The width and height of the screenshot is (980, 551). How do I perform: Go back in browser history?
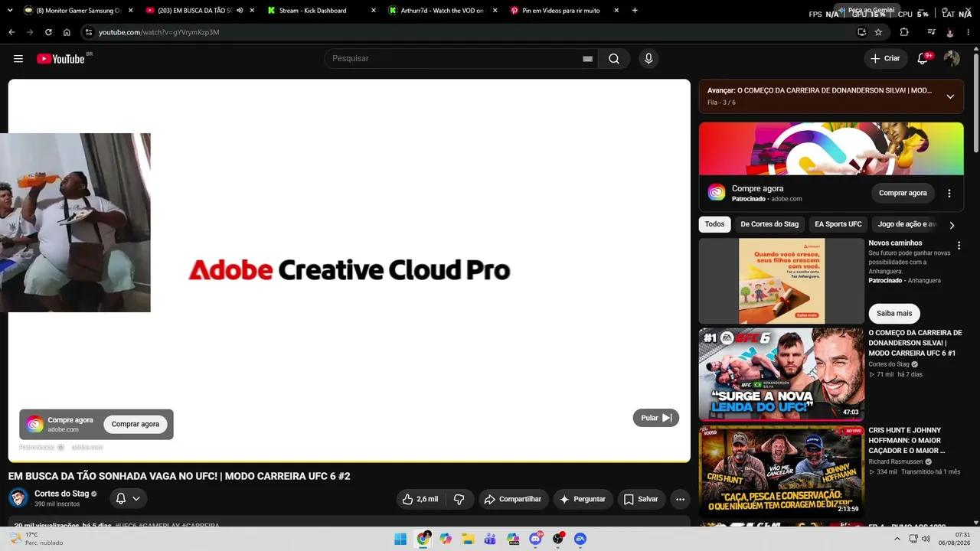[11, 32]
